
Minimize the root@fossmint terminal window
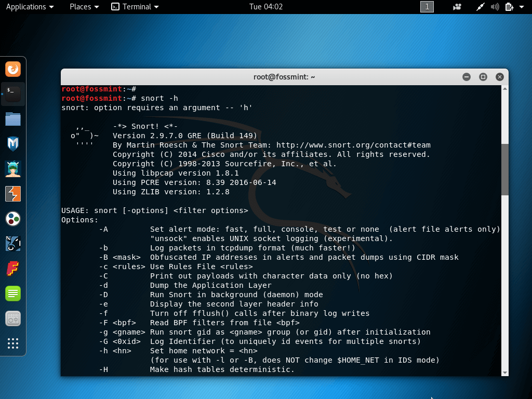(467, 77)
